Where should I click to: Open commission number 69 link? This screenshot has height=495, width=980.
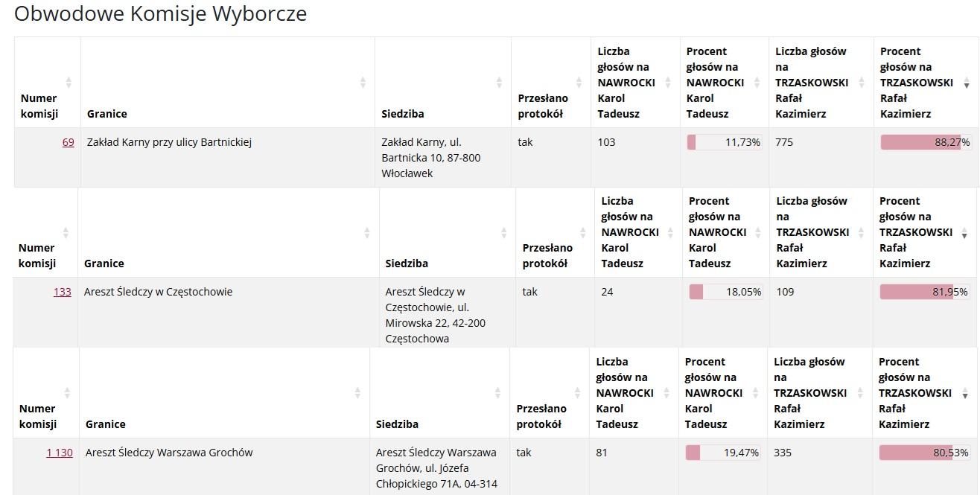point(68,142)
